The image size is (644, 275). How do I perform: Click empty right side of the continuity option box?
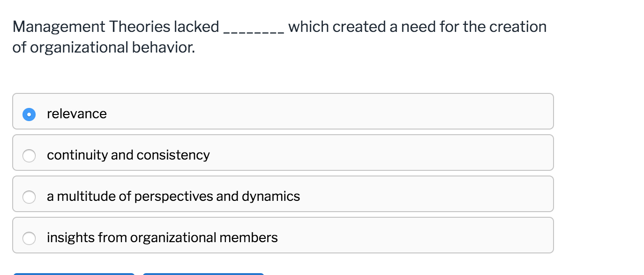[x=422, y=153]
